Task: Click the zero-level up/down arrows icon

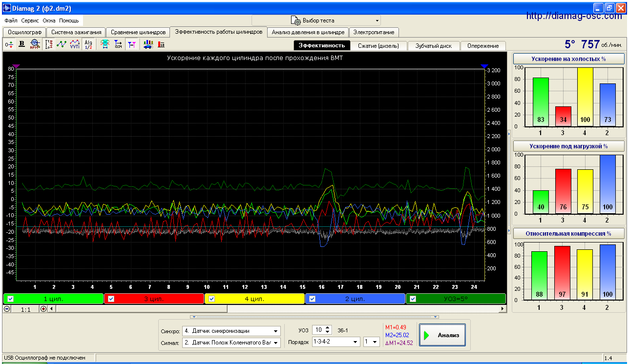Action: [x=9, y=44]
